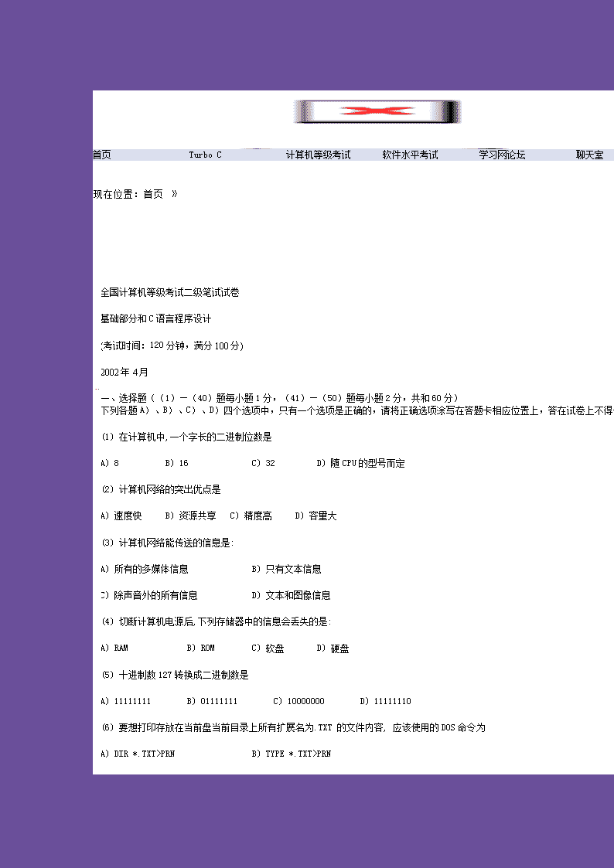The image size is (614, 868).
Task: Click the instruction line starting 下列各题A)、B)
Action: tap(357, 410)
